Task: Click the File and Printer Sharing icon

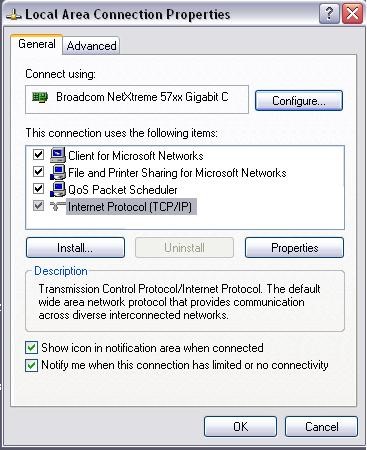Action: [58, 172]
